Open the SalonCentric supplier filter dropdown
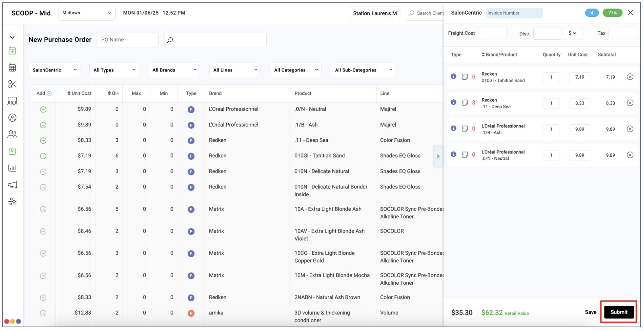Screen dimensions: 644x331 click(x=54, y=70)
